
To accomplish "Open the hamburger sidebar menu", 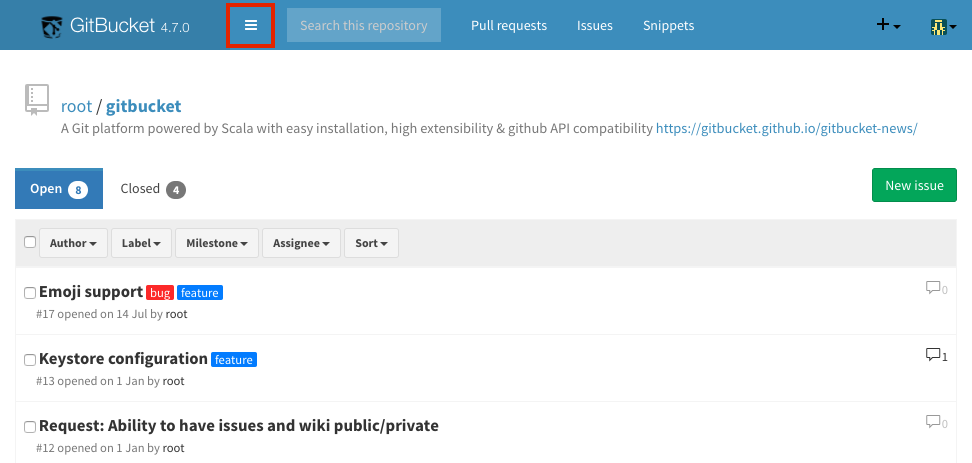I will (x=250, y=25).
